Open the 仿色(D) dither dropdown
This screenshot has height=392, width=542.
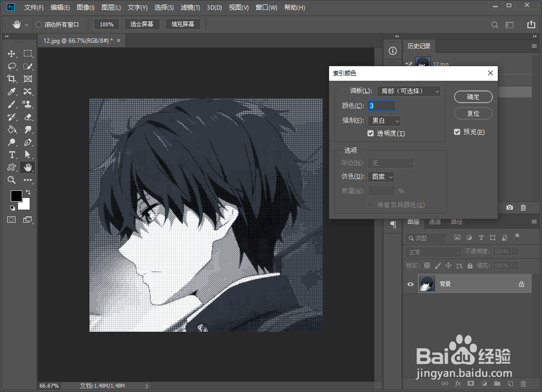(381, 177)
